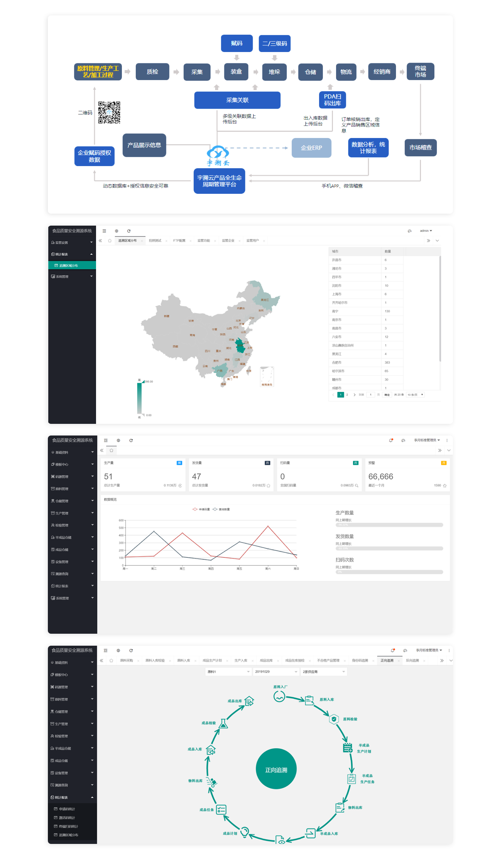Toggle 申请码量 series in chart legend
The image size is (504, 854).
(201, 509)
